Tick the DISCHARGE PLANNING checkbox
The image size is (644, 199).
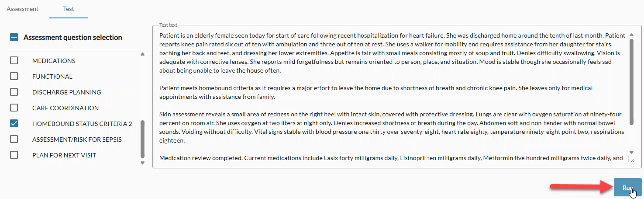tap(14, 92)
